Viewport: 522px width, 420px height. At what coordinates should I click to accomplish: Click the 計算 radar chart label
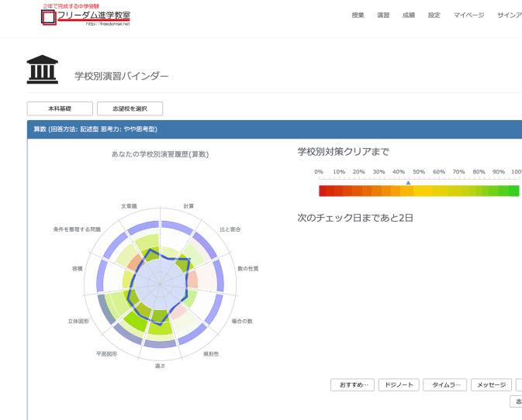pyautogui.click(x=188, y=206)
